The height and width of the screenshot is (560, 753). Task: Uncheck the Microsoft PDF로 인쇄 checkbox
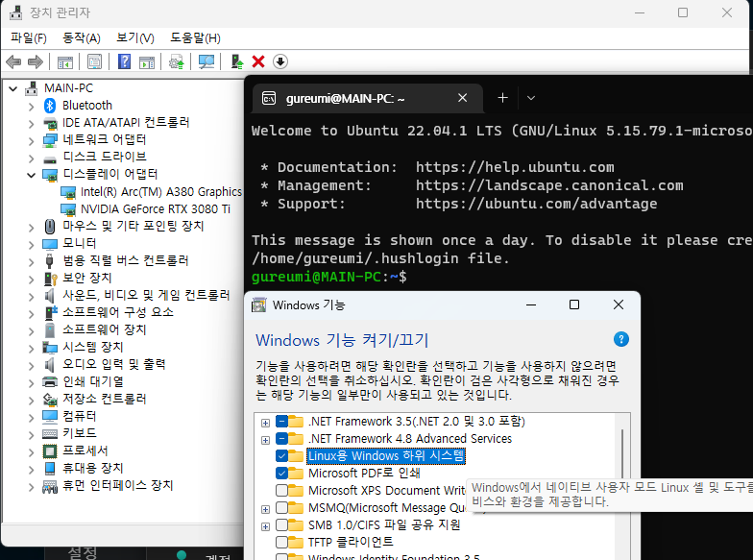point(282,474)
